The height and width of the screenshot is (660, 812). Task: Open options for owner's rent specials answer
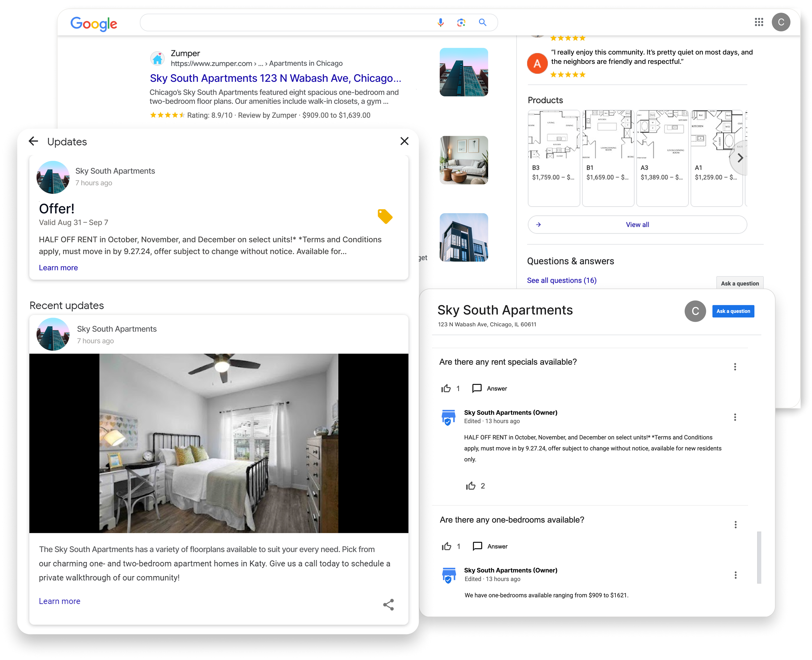735,417
